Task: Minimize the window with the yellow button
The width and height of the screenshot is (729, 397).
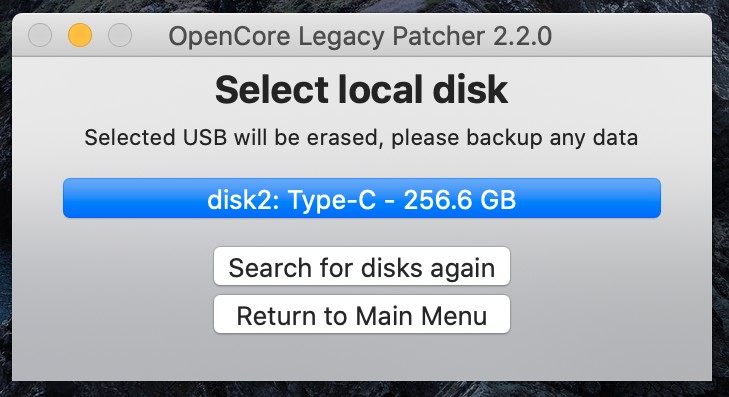Action: (80, 35)
